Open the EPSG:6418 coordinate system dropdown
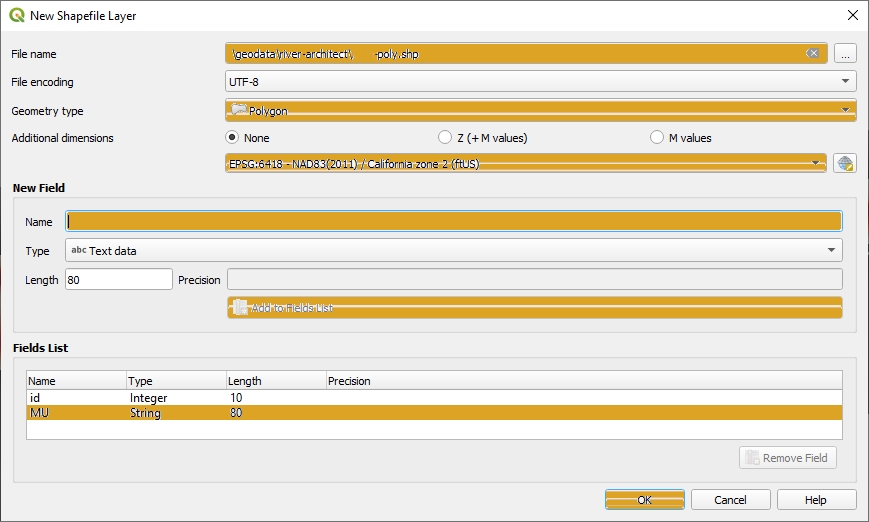 point(525,163)
